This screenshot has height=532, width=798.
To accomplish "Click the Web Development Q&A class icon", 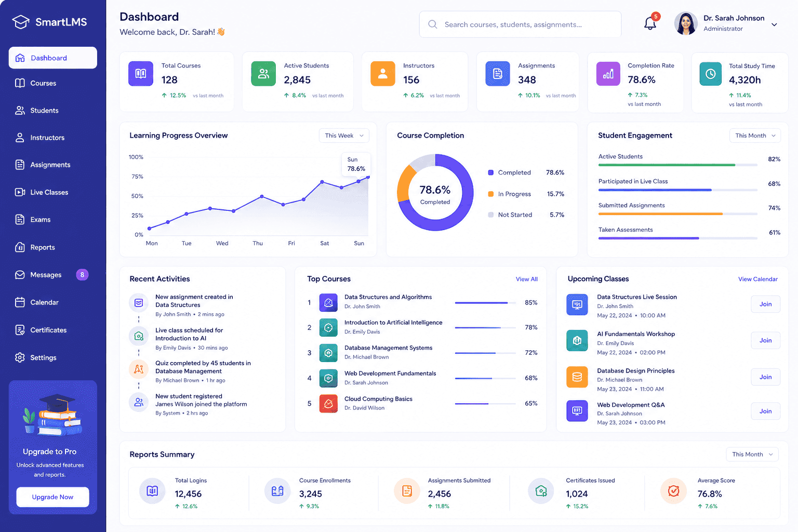I will click(x=577, y=411).
